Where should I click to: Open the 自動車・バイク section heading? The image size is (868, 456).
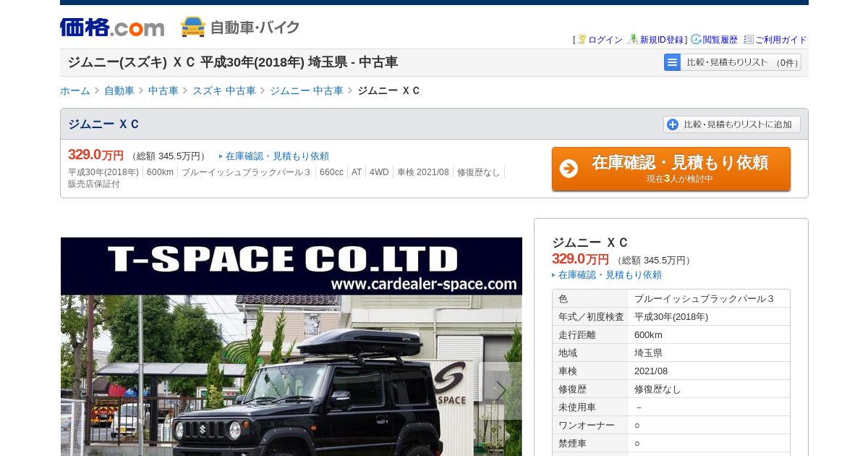255,28
